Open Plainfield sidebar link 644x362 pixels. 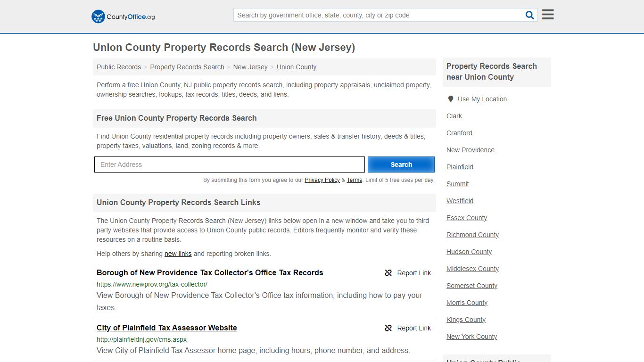pyautogui.click(x=460, y=167)
